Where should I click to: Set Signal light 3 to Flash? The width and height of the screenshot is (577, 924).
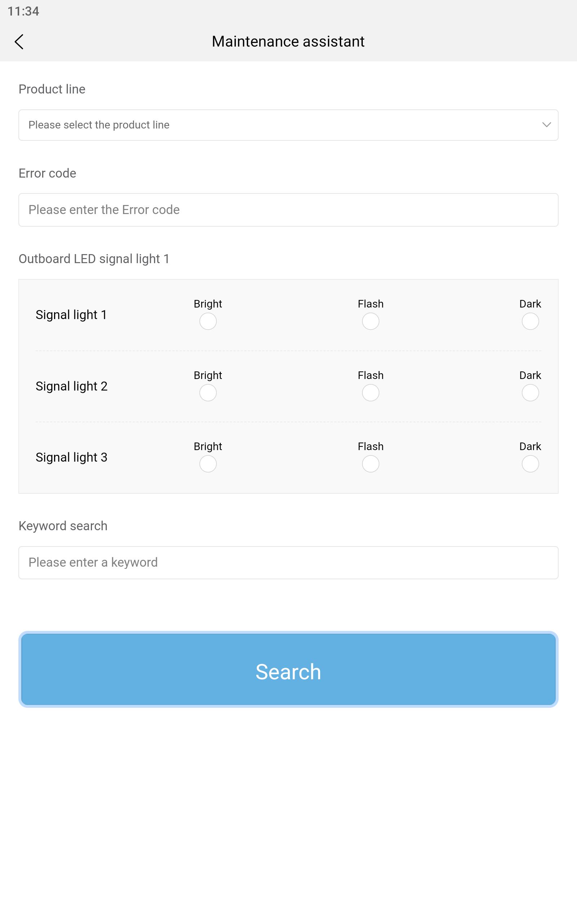click(x=371, y=463)
